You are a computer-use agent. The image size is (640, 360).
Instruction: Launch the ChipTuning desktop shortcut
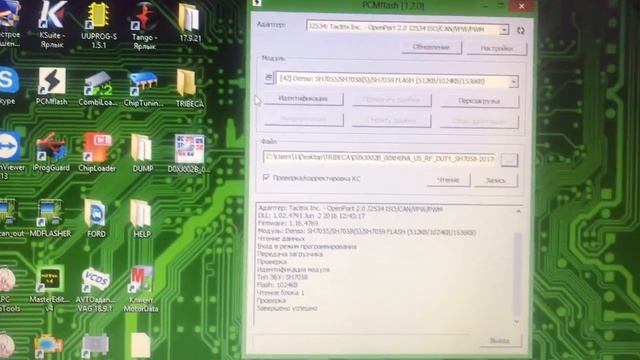pyautogui.click(x=143, y=89)
